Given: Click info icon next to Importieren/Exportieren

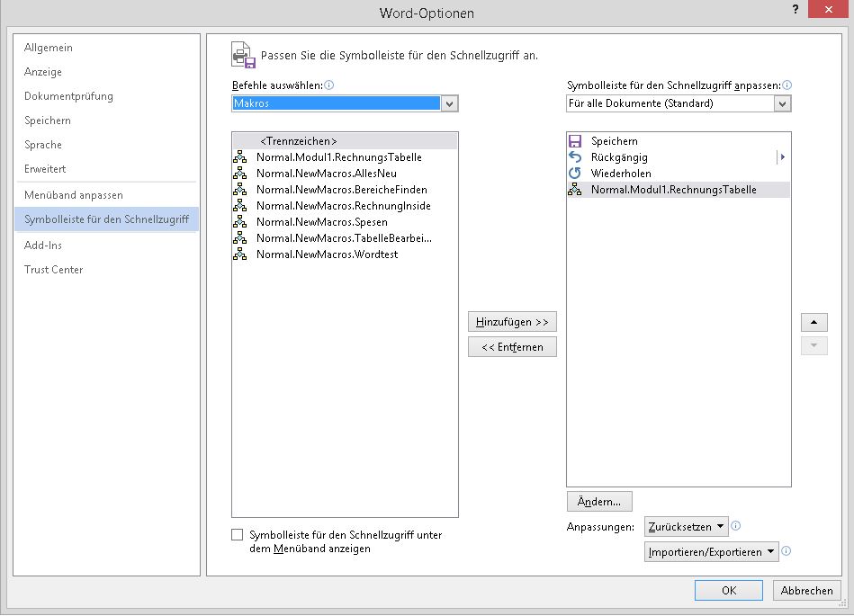Looking at the screenshot, I should [786, 551].
